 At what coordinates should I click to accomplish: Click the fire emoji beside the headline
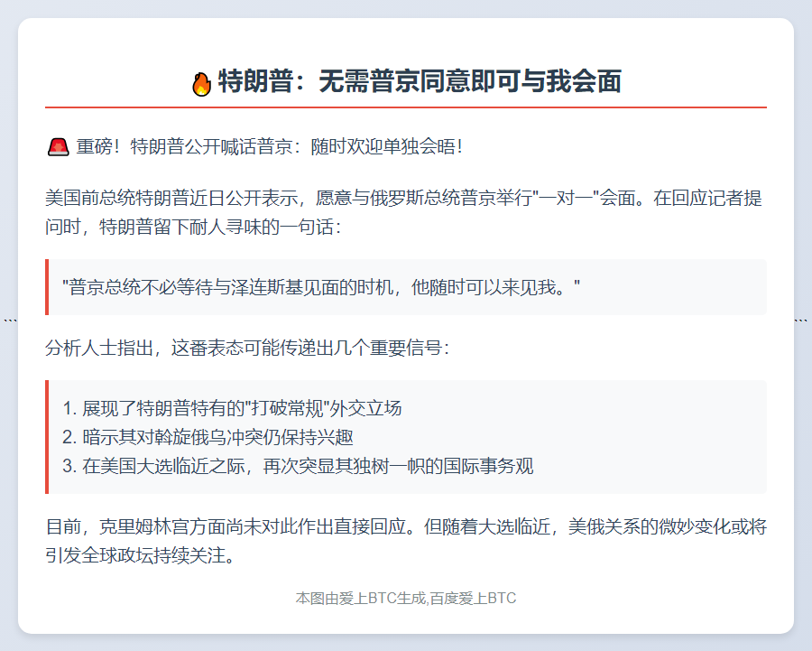201,83
